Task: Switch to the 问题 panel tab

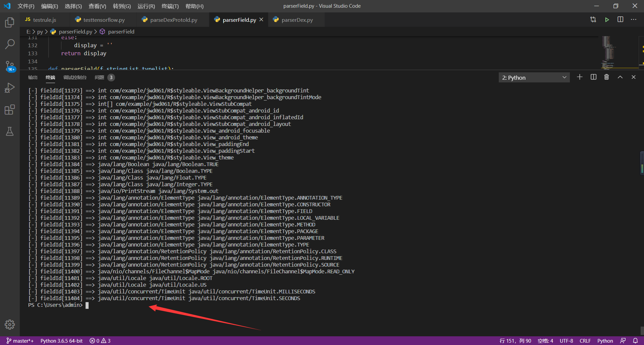Action: point(104,77)
